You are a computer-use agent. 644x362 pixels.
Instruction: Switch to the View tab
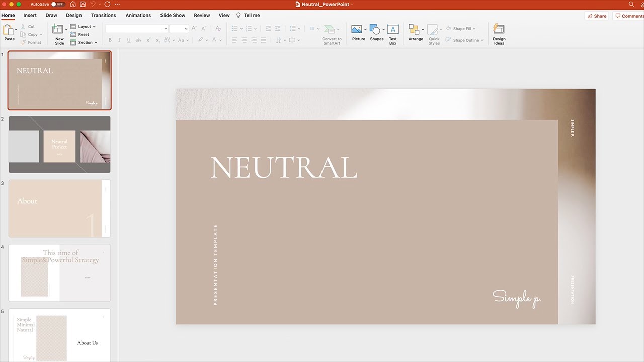click(x=224, y=15)
